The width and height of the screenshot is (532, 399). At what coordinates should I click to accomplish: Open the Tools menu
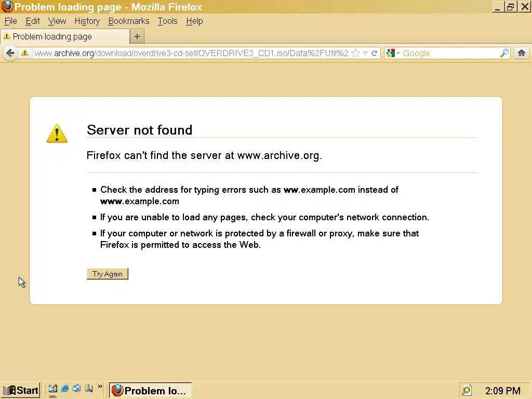(168, 21)
